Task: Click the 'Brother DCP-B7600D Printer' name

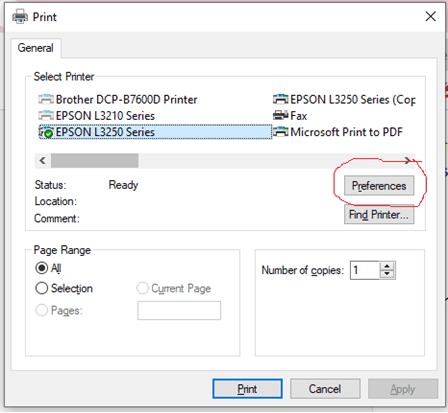Action: pyautogui.click(x=126, y=99)
